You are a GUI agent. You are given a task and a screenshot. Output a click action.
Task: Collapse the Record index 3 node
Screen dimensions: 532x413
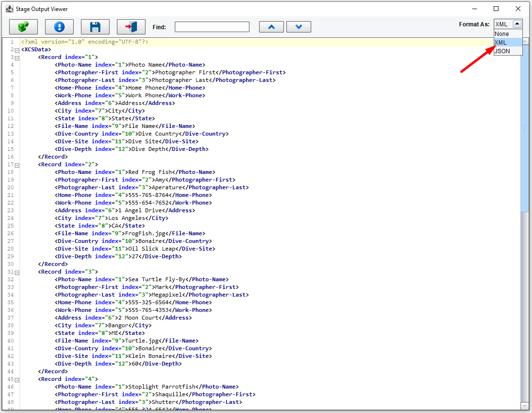coord(17,273)
